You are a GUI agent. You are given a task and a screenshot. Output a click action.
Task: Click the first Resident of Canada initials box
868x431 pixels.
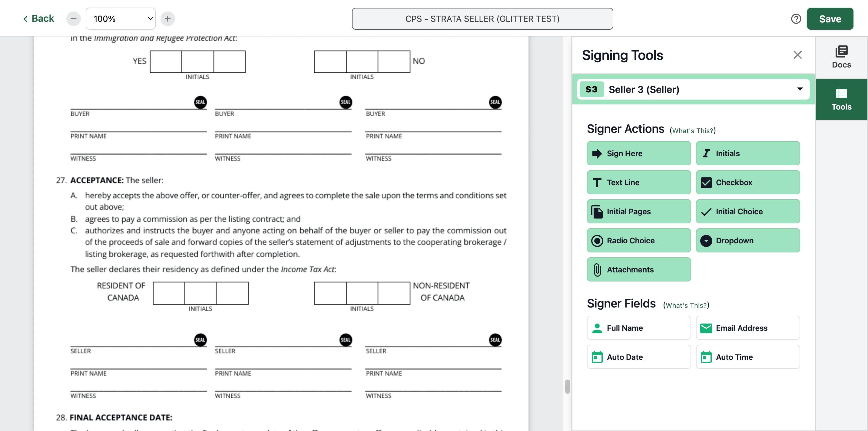click(x=169, y=293)
